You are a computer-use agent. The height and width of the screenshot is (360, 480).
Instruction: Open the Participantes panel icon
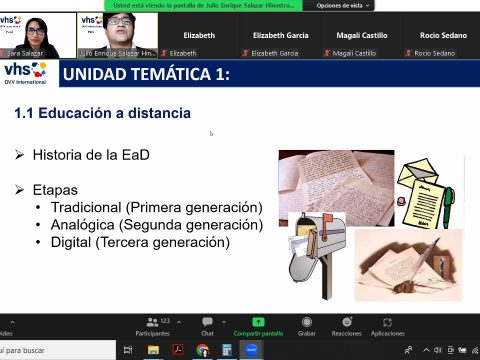point(152,322)
